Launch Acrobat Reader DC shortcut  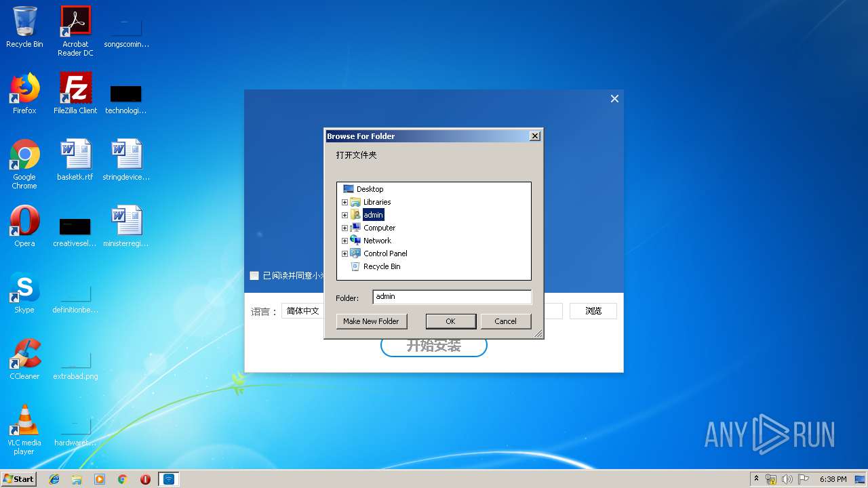[x=75, y=31]
